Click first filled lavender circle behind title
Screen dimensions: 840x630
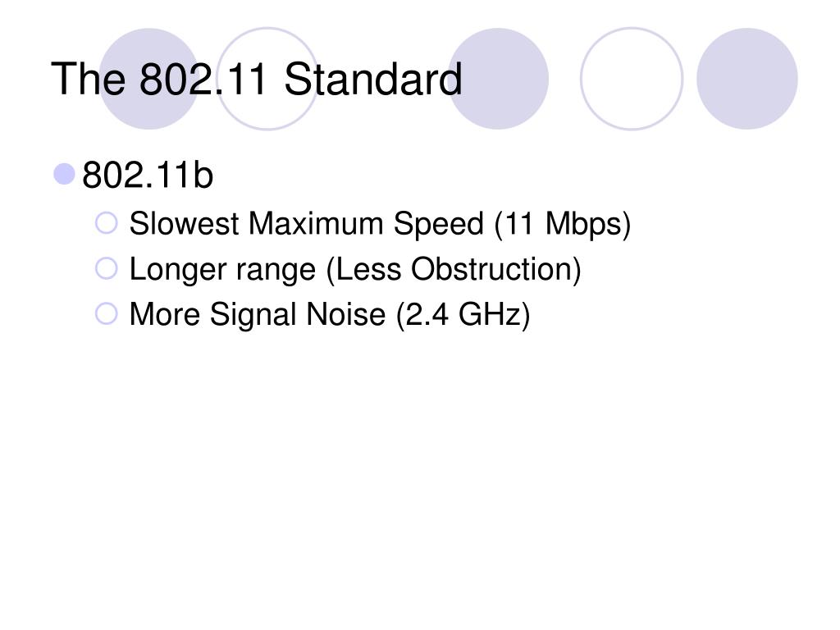pyautogui.click(x=149, y=79)
